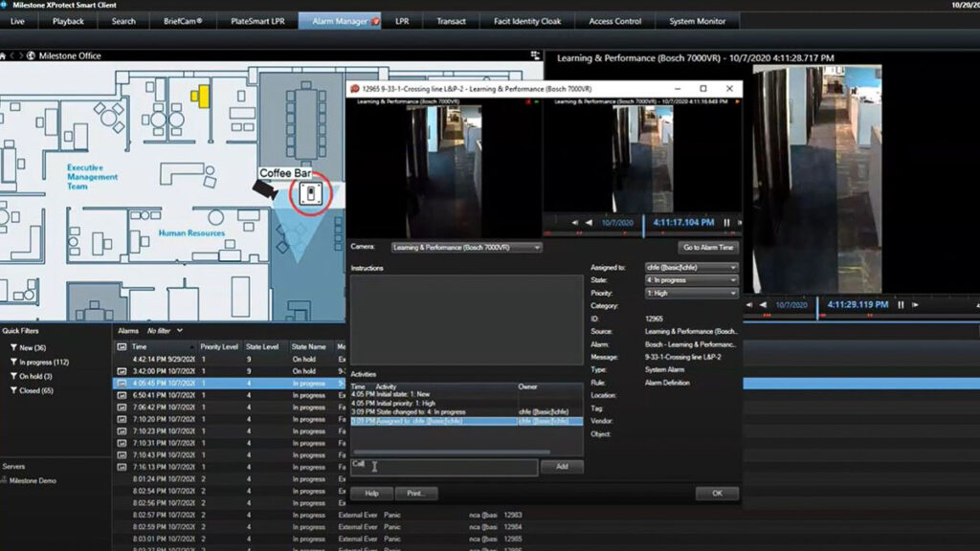
Task: Pause the background camera at 4:11:29
Action: click(902, 305)
